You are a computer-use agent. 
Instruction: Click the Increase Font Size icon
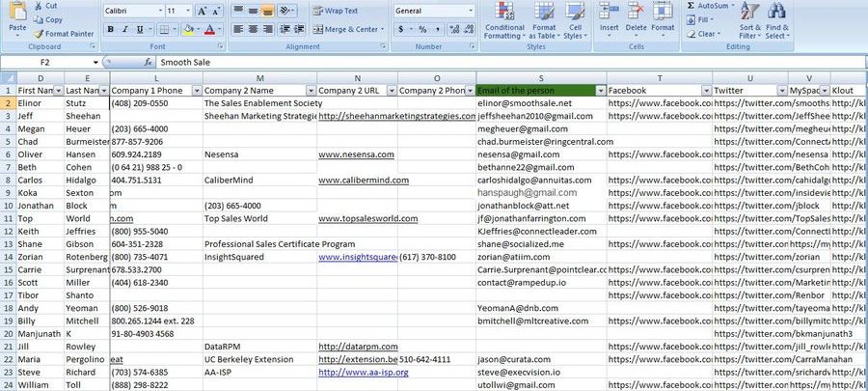pos(203,11)
